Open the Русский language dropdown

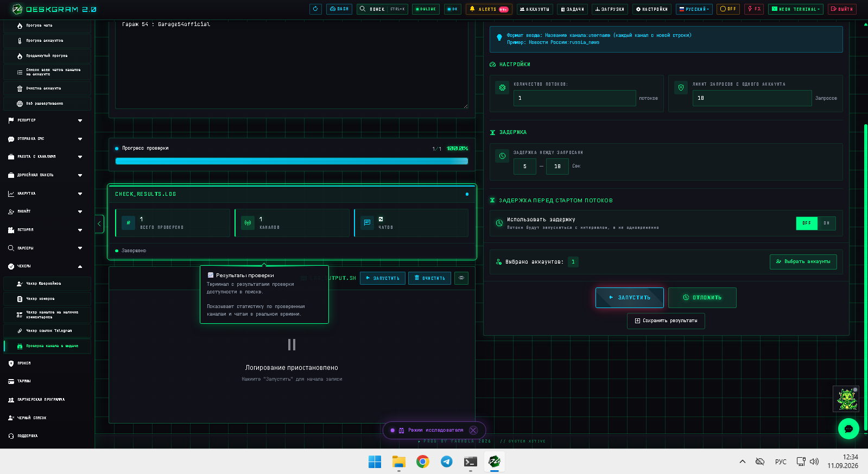pos(694,9)
